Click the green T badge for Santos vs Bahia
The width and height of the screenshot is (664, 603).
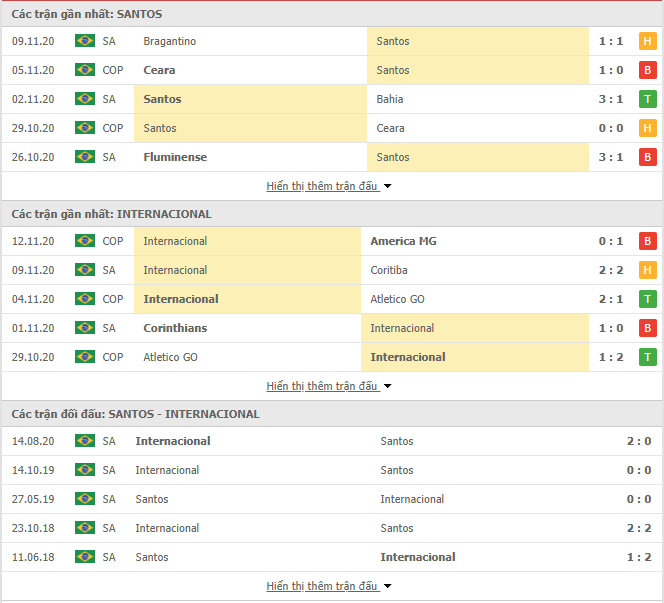(x=647, y=99)
